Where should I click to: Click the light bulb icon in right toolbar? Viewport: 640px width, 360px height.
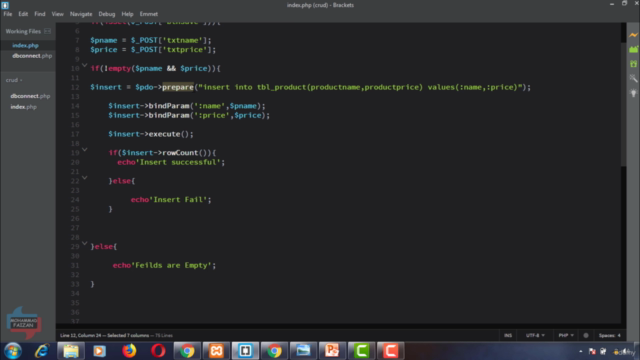point(633,93)
